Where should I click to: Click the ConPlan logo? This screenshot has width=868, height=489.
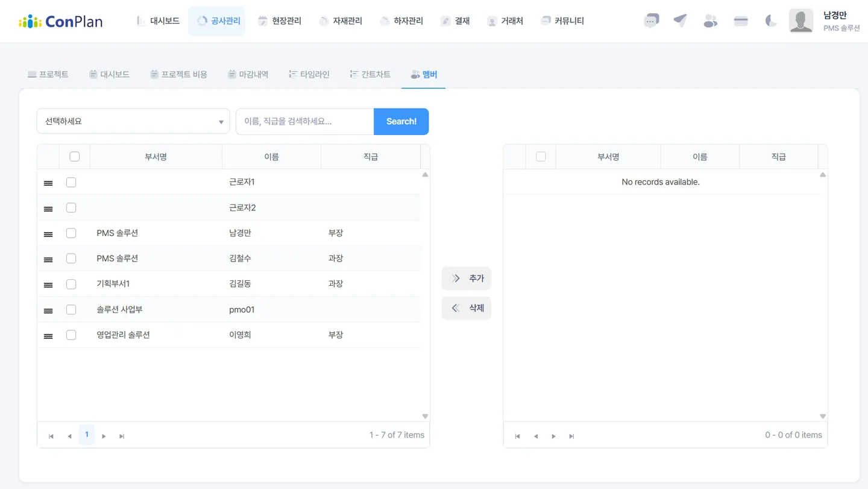[x=60, y=21]
